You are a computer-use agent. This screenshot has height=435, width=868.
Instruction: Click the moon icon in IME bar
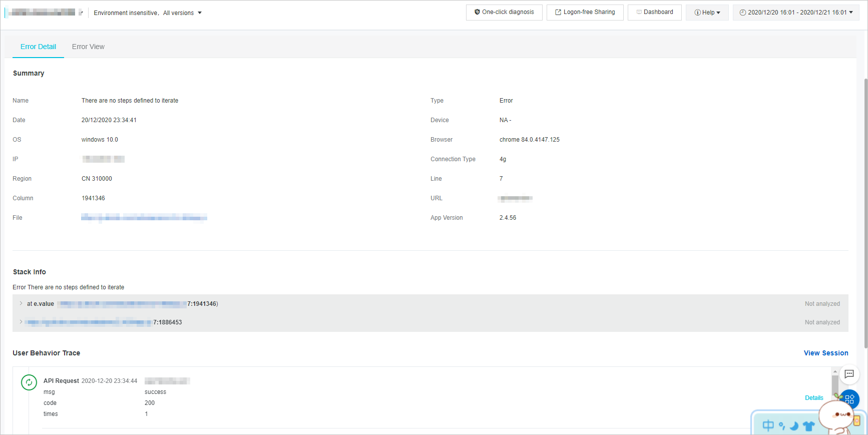(x=794, y=426)
